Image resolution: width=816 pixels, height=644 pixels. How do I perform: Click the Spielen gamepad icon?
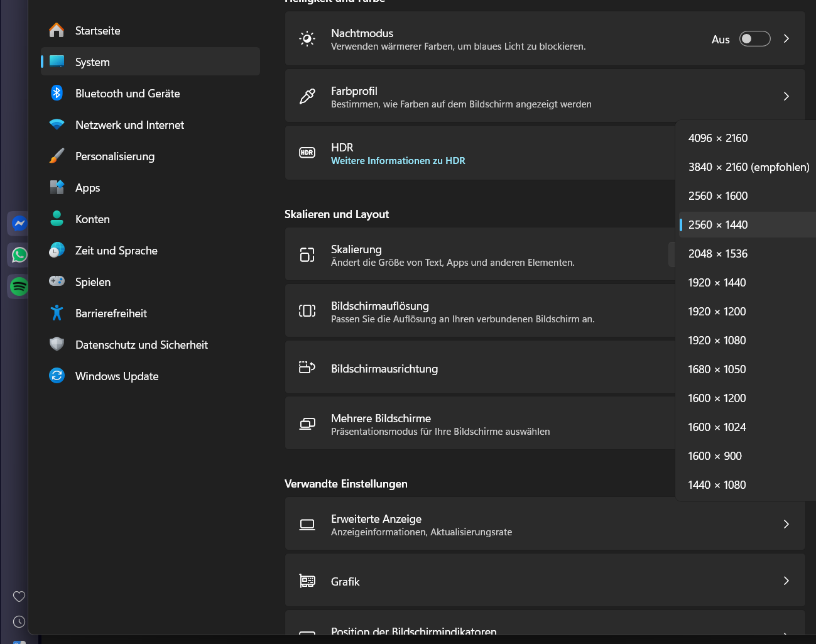coord(57,281)
